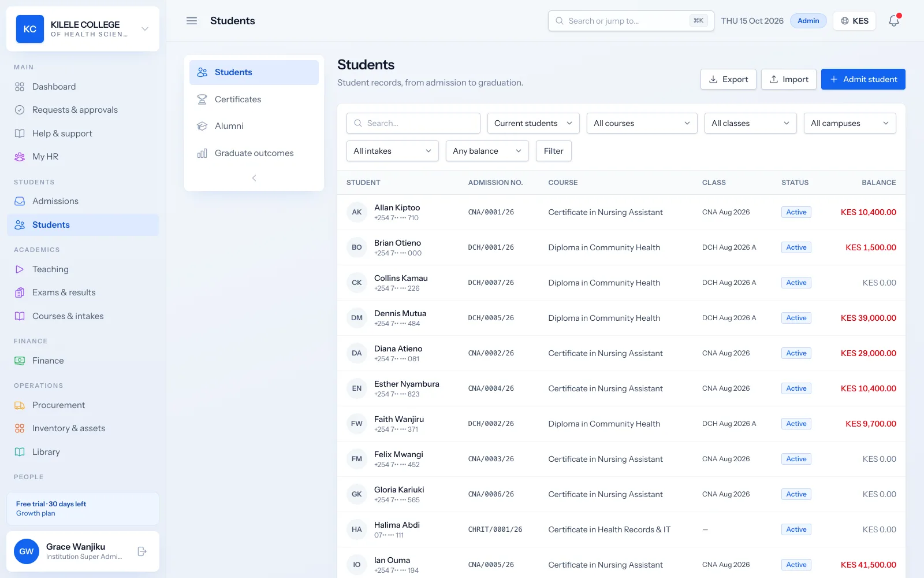924x578 pixels.
Task: Open the Graduate outcomes submenu item
Action: tap(254, 153)
